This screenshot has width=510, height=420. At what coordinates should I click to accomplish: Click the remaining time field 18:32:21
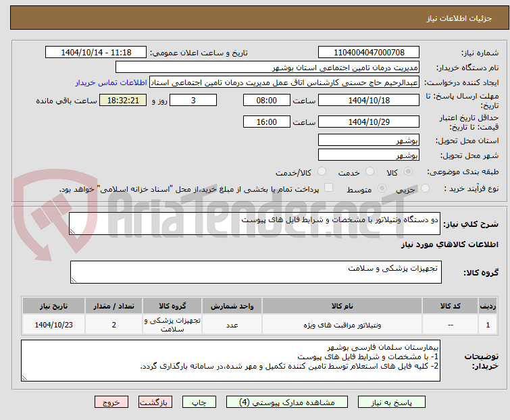tap(123, 100)
